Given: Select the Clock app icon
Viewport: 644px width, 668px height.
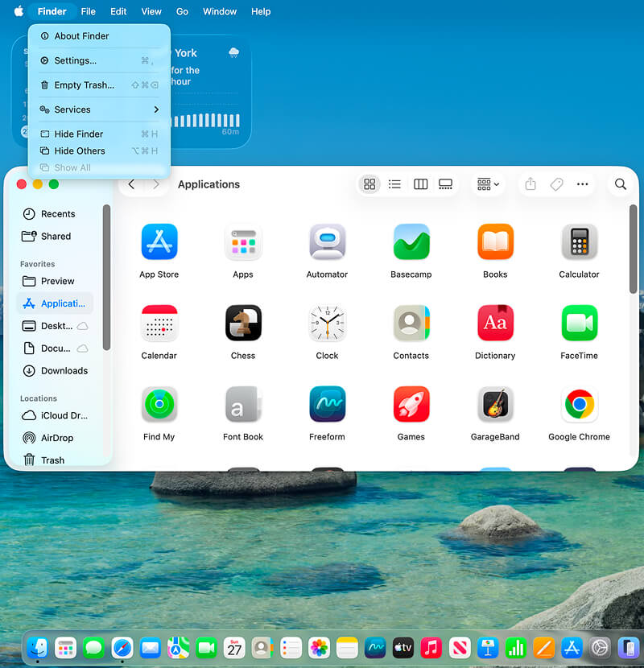Looking at the screenshot, I should (x=327, y=323).
